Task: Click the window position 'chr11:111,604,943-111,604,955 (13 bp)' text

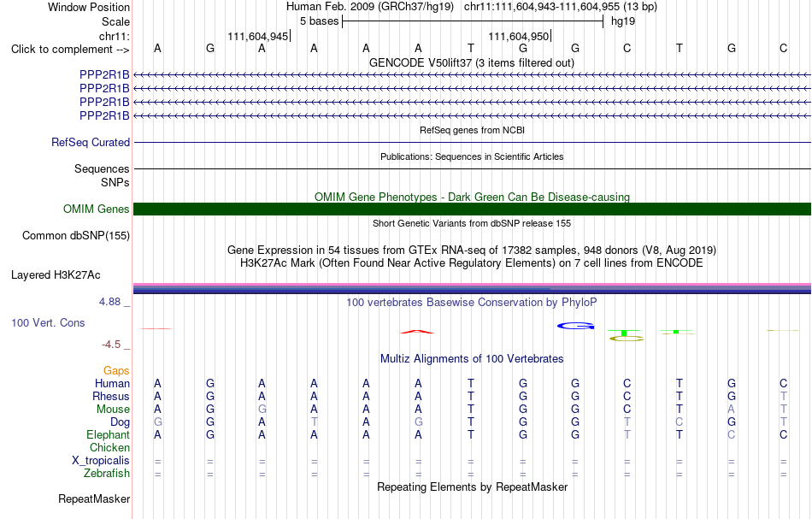Action: 561,7
